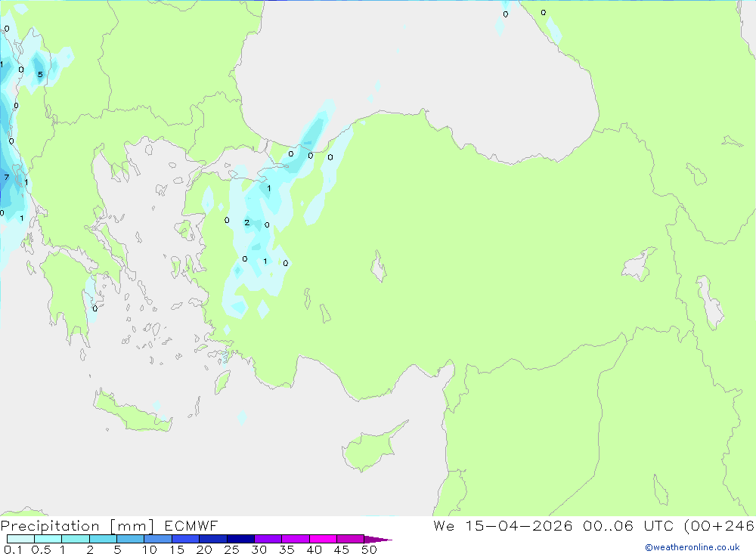
Task: Click the island of Crete on map
Action: [132, 411]
